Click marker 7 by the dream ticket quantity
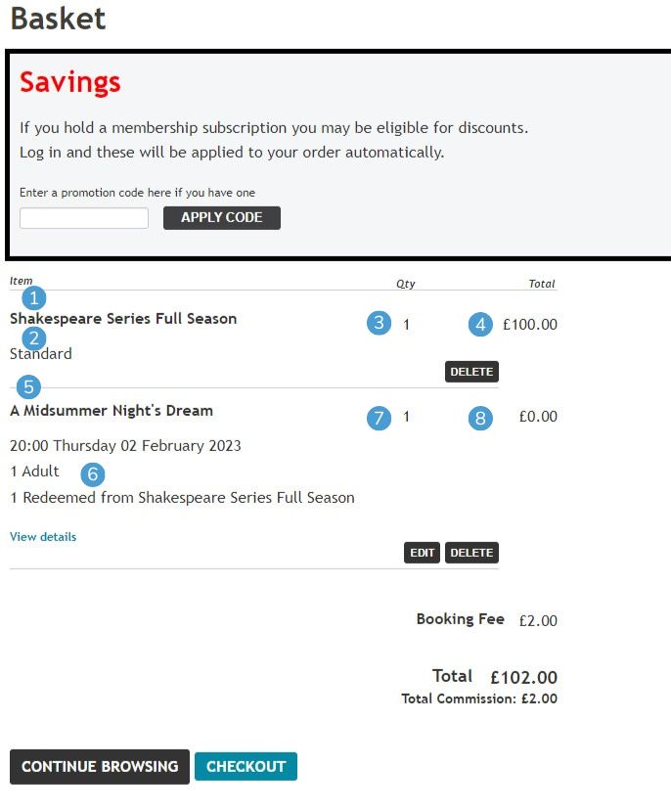The height and width of the screenshot is (812, 671). pos(380,417)
